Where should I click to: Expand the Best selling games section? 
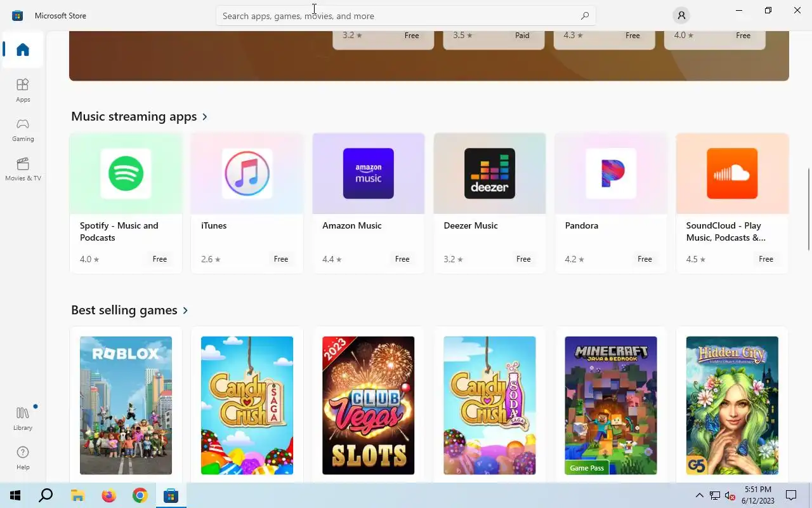[x=130, y=310]
